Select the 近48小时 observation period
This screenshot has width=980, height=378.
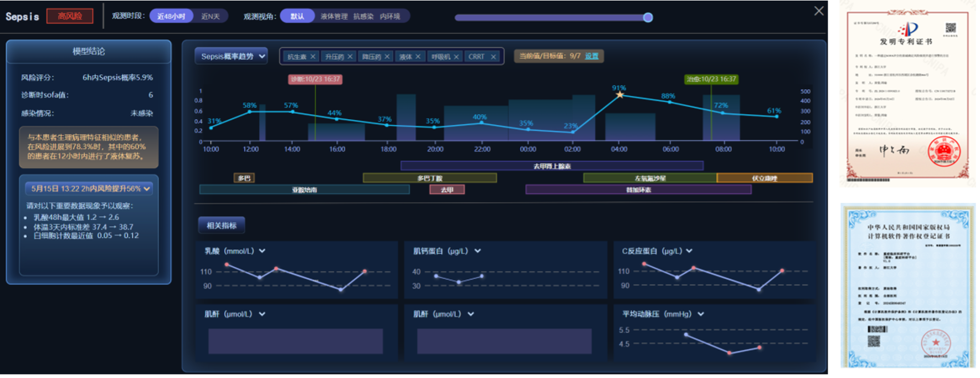pos(171,16)
